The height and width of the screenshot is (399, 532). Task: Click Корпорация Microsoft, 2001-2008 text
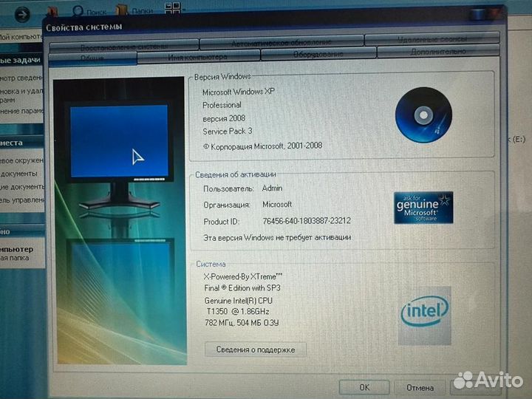(x=262, y=146)
